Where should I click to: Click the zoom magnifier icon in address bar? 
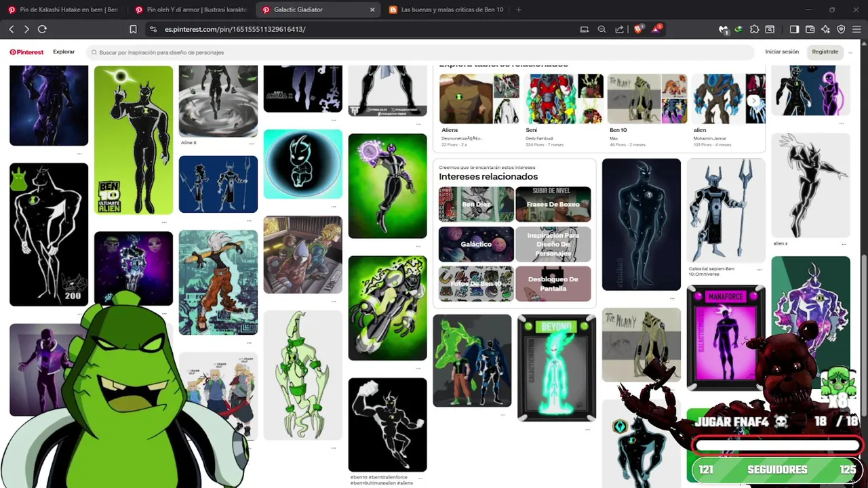(x=601, y=29)
